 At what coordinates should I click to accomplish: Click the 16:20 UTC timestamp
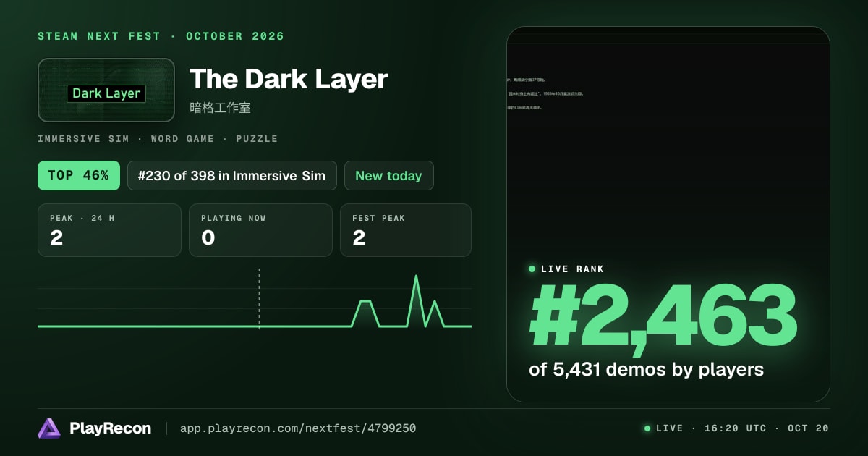(x=735, y=428)
